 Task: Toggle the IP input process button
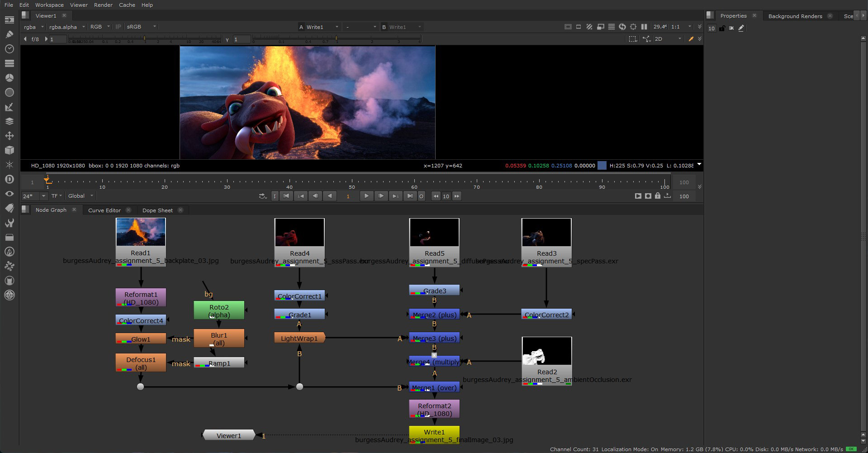pos(119,27)
